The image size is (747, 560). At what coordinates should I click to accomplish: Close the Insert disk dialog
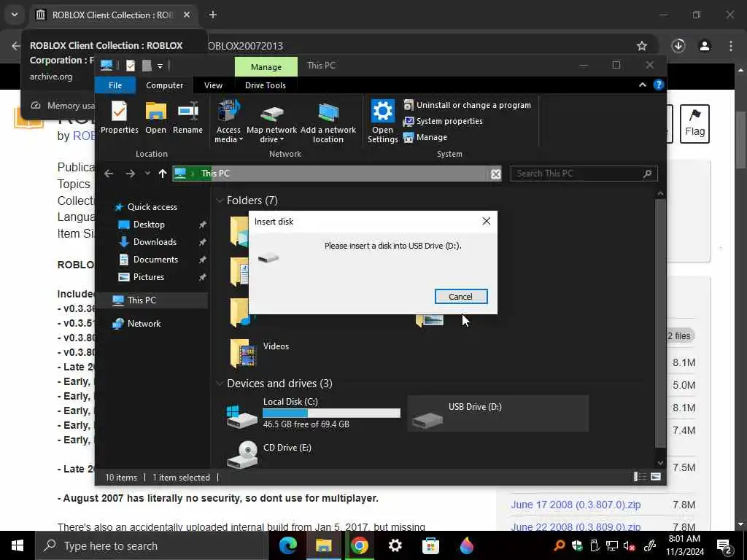pyautogui.click(x=486, y=221)
